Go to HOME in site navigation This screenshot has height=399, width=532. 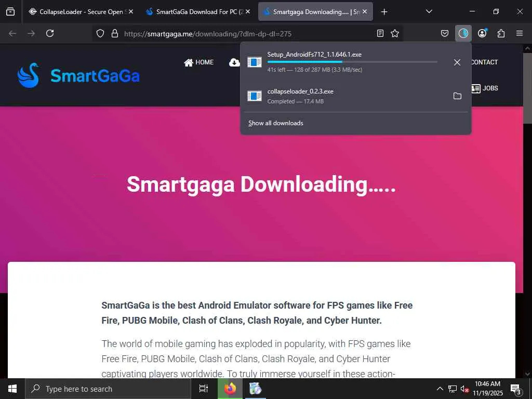point(198,62)
